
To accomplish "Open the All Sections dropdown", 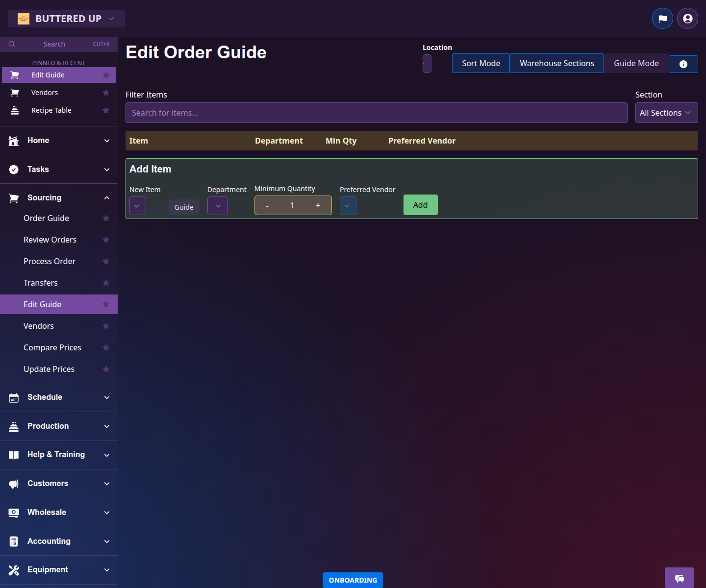I will [666, 113].
